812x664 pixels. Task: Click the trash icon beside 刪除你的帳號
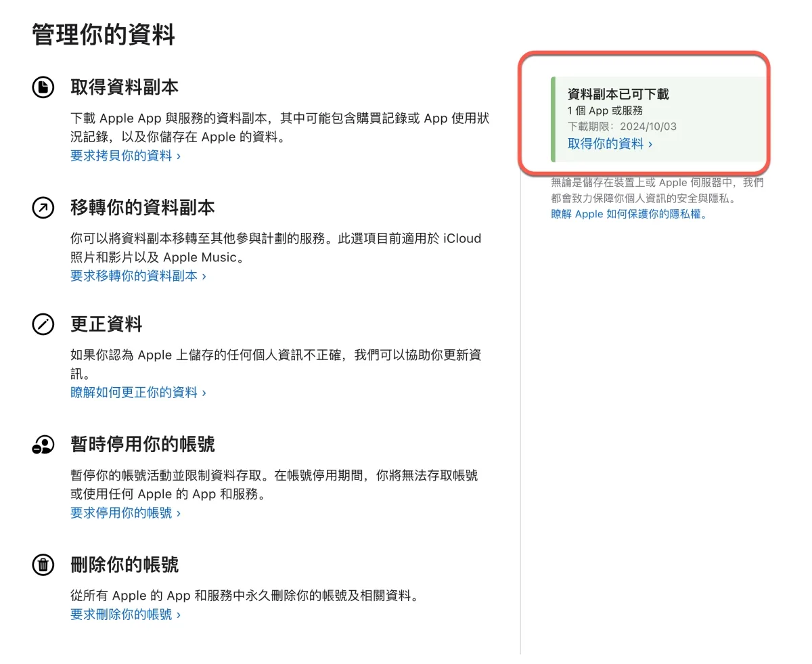(43, 565)
